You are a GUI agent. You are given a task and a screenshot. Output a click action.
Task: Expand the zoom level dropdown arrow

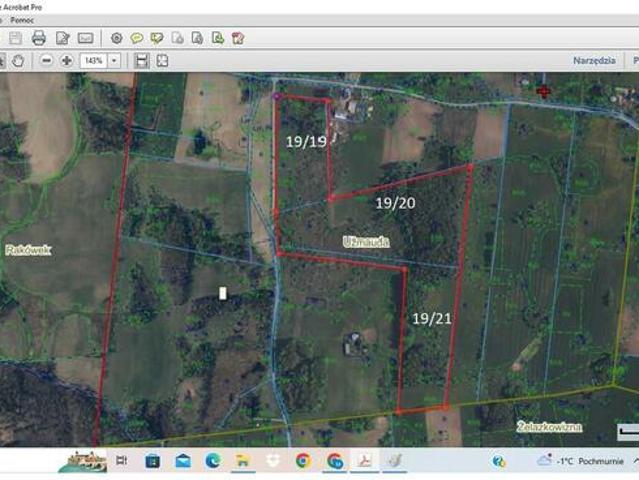click(114, 61)
